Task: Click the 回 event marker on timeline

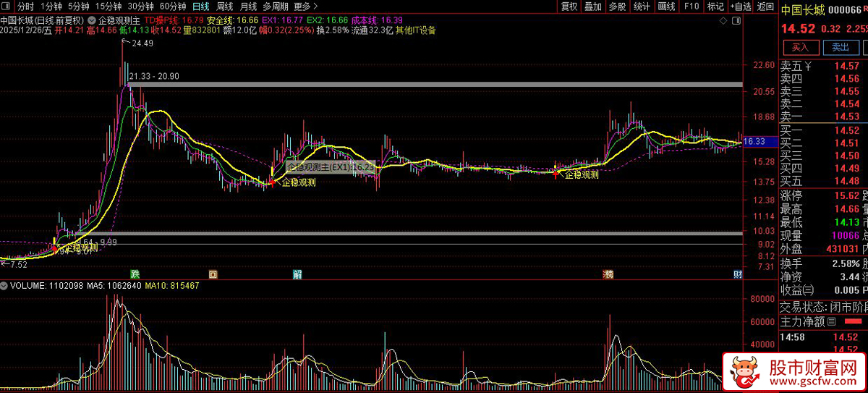Action: (x=213, y=274)
